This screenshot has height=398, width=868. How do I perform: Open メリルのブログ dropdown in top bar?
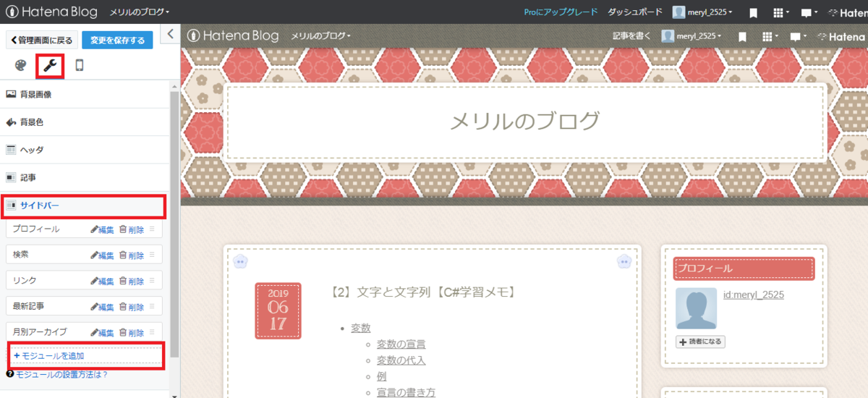(x=140, y=12)
